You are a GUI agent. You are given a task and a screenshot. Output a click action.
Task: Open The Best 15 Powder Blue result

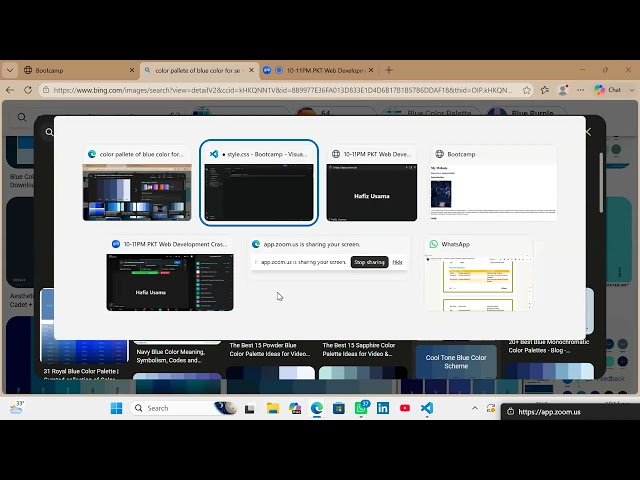click(269, 349)
